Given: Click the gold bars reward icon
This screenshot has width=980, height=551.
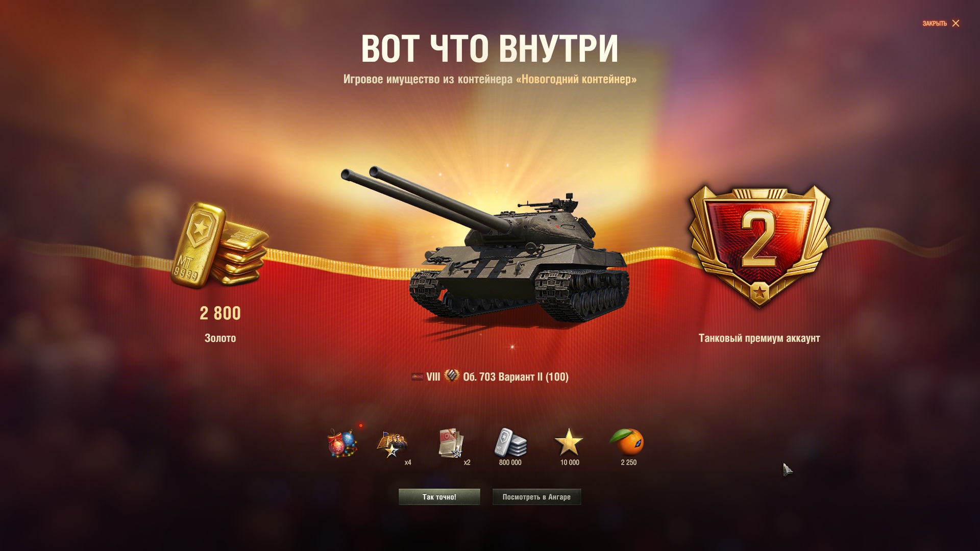Looking at the screenshot, I should [219, 246].
